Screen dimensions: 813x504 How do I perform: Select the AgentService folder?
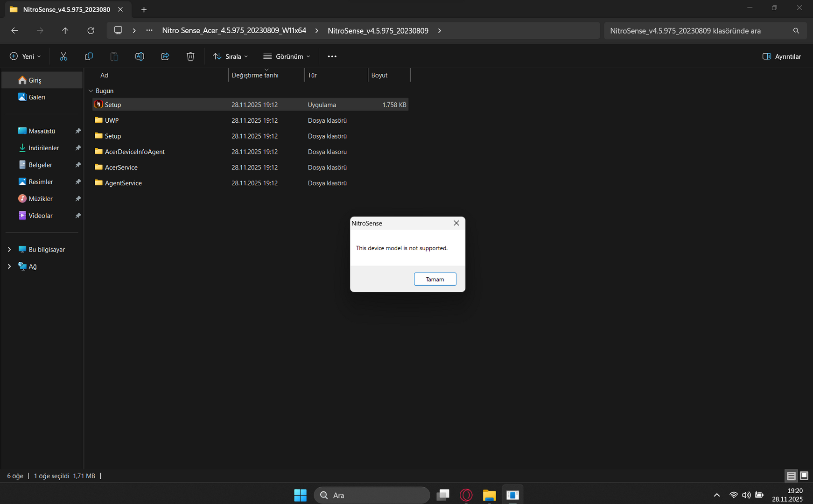point(250,183)
